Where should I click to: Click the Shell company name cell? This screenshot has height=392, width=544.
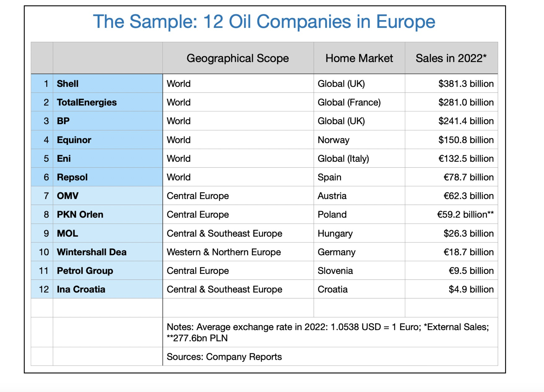coord(108,83)
